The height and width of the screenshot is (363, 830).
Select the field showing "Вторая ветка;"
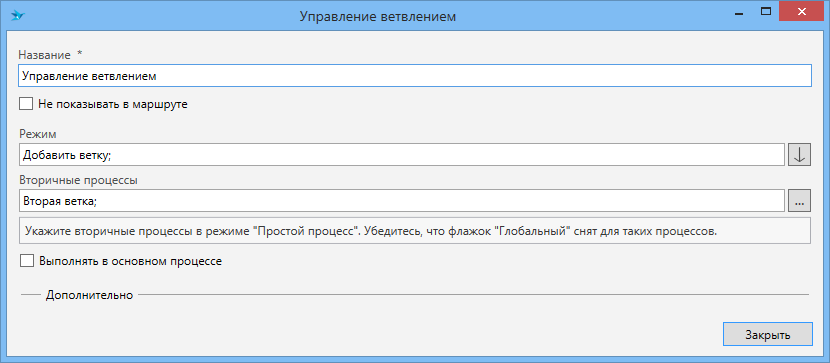(x=401, y=201)
